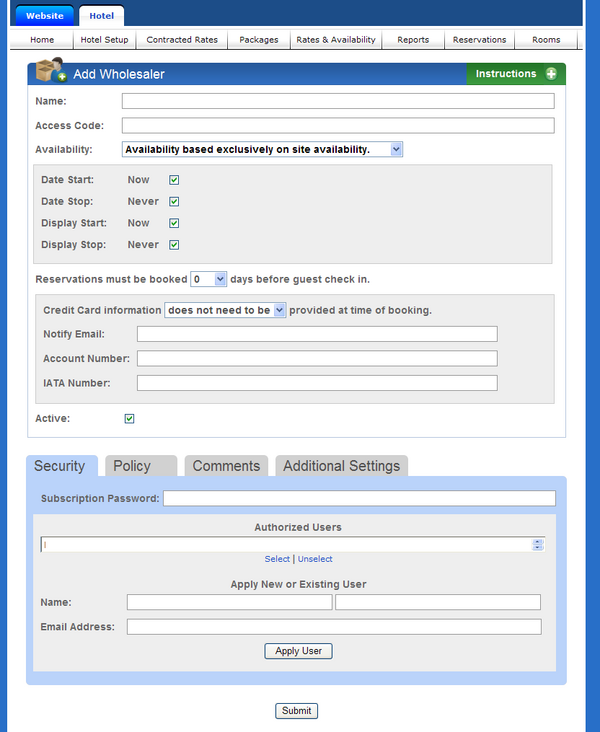Open the Rates & Availability menu

pos(336,40)
